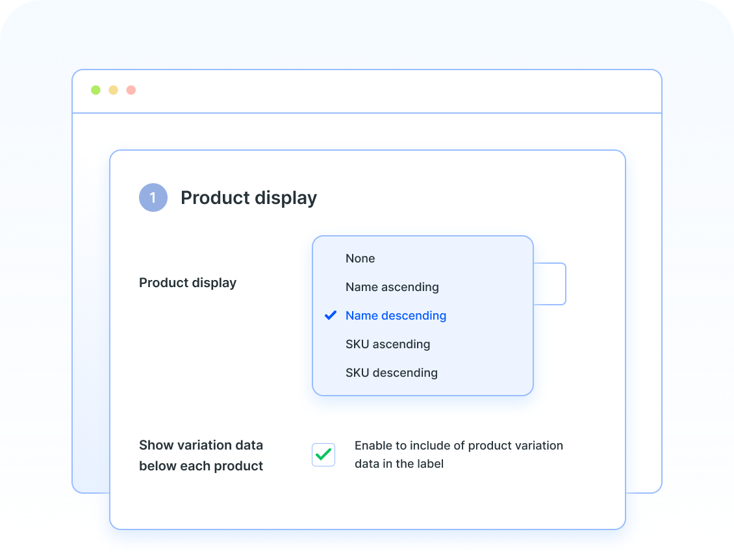734x560 pixels.
Task: Select None in the sorting dropdown
Action: pyautogui.click(x=360, y=259)
